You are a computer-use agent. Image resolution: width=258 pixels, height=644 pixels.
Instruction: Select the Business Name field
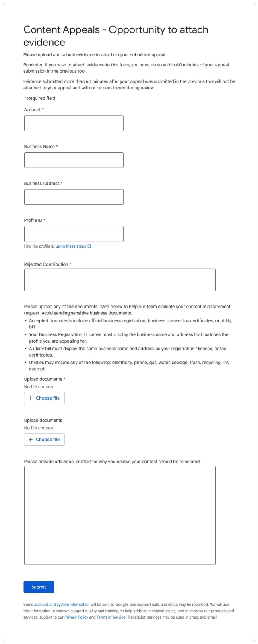74,160
